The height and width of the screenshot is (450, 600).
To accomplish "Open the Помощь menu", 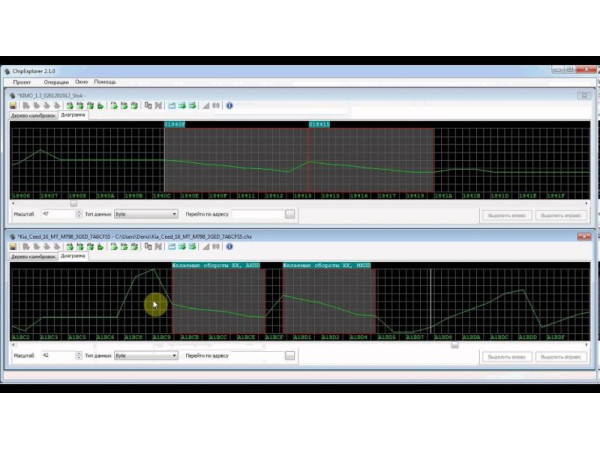I will pyautogui.click(x=105, y=81).
